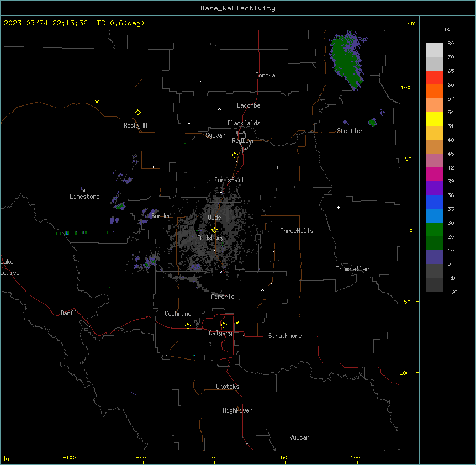Click the Drumheller label
The image size is (476, 465).
352,269
